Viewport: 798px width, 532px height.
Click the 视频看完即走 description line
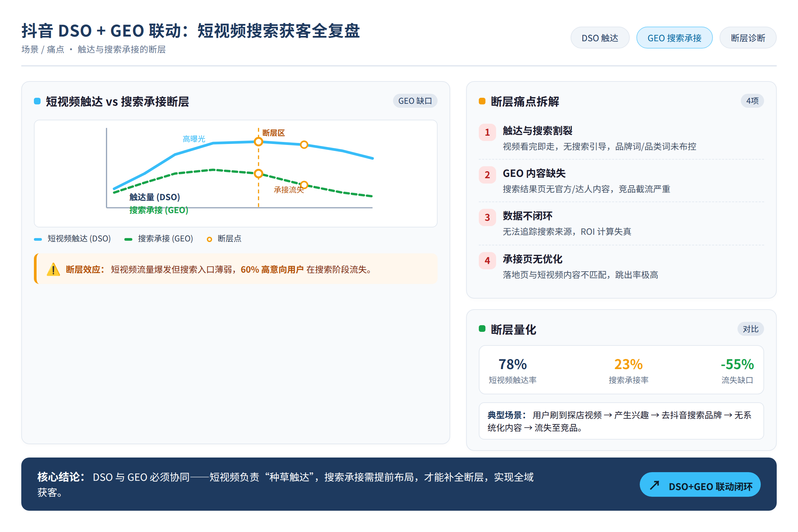[x=599, y=146]
